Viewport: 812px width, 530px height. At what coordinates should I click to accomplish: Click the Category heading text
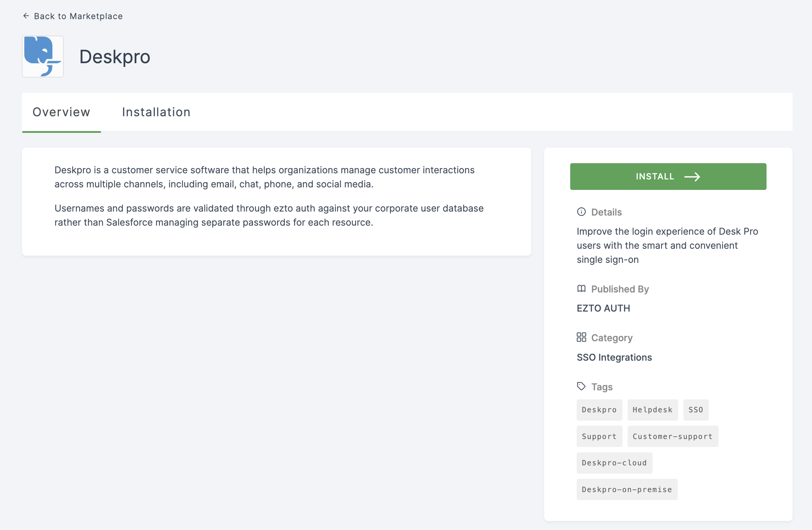(x=612, y=338)
